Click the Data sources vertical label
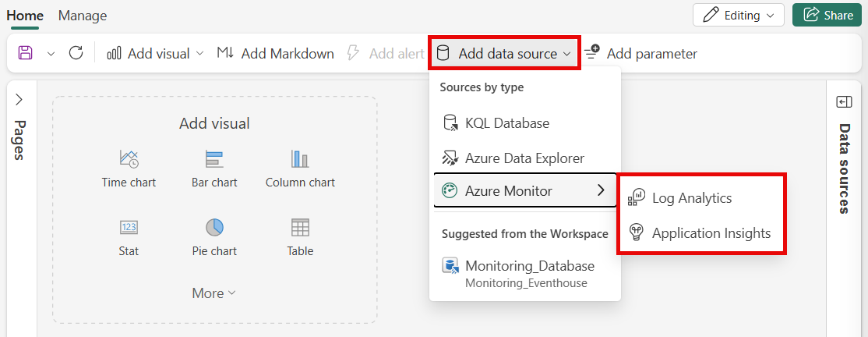The width and height of the screenshot is (868, 337). 844,168
